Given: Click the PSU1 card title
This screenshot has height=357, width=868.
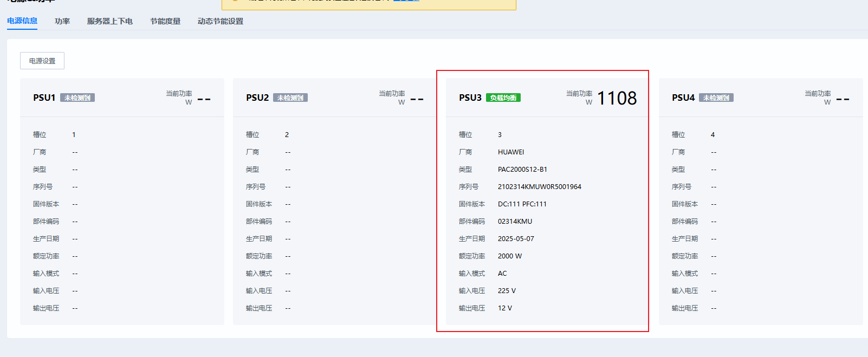Looking at the screenshot, I should coord(44,98).
